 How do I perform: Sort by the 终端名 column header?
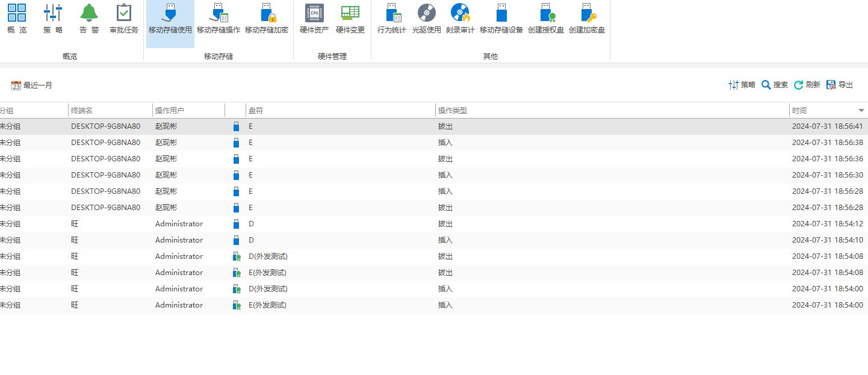(x=110, y=111)
